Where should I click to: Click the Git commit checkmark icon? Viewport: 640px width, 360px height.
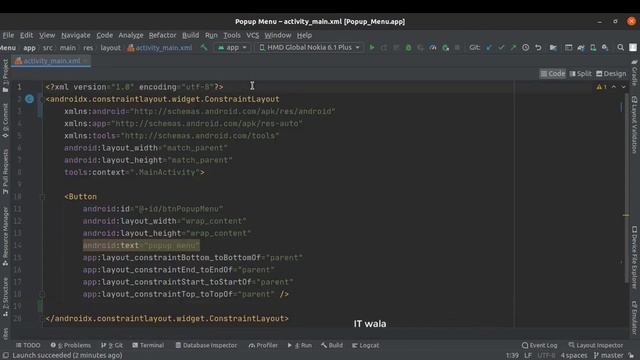[501, 48]
